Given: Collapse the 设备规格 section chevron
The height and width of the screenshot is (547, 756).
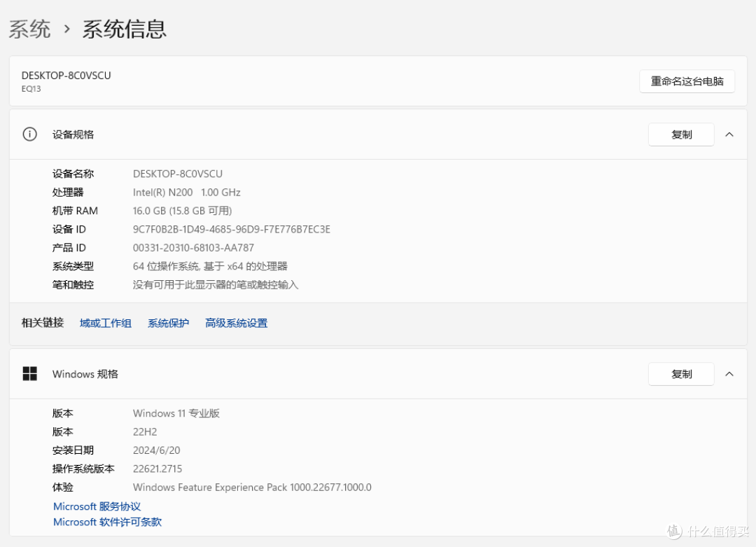Looking at the screenshot, I should (x=729, y=134).
